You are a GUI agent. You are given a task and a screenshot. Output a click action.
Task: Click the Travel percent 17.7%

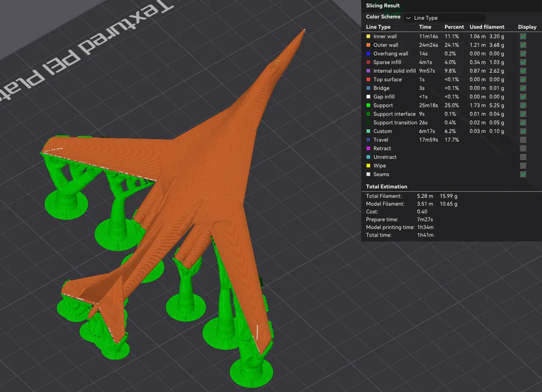pyautogui.click(x=452, y=140)
